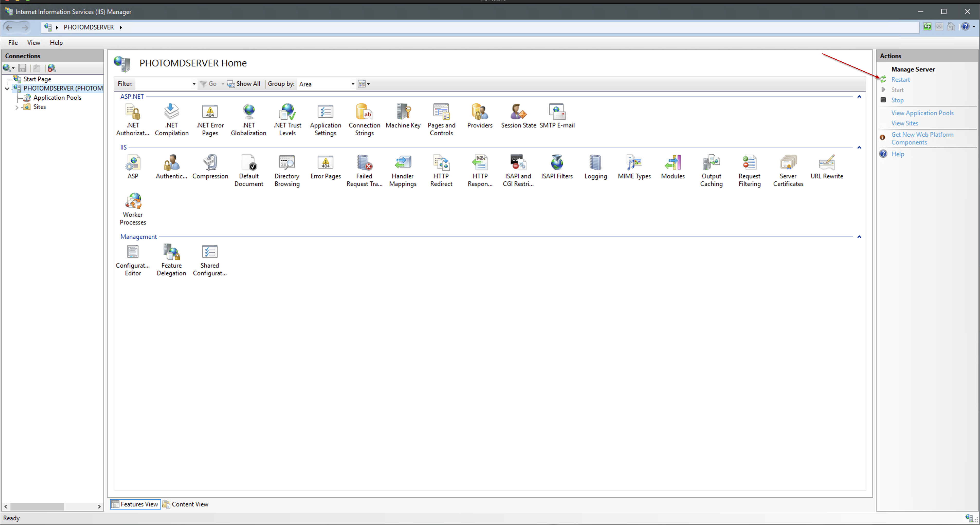980x525 pixels.
Task: Click Get New Web Platform Components
Action: 922,138
